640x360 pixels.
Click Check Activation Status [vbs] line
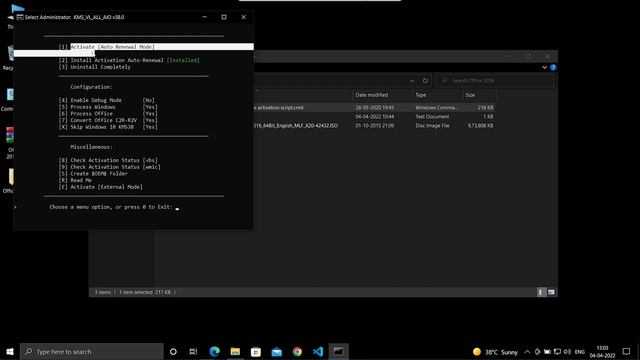[108, 160]
